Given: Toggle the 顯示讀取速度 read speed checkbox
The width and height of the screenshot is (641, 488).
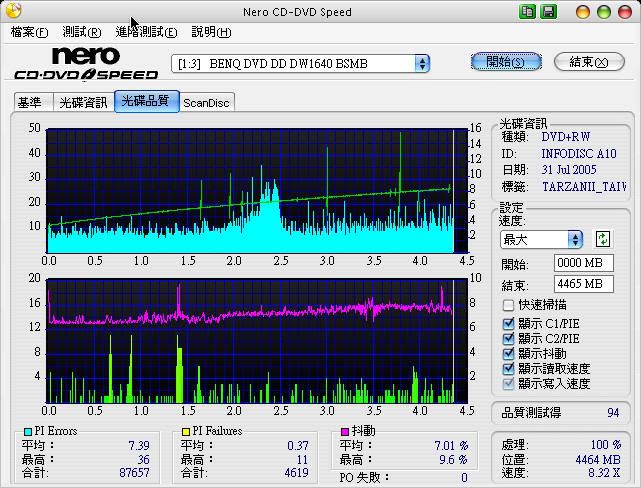Looking at the screenshot, I should tap(508, 369).
